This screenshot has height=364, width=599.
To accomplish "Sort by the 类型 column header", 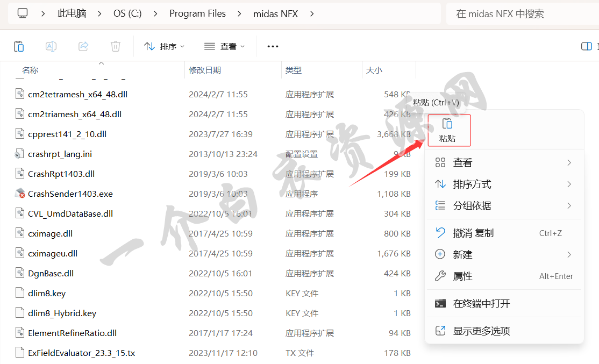I will coord(294,70).
